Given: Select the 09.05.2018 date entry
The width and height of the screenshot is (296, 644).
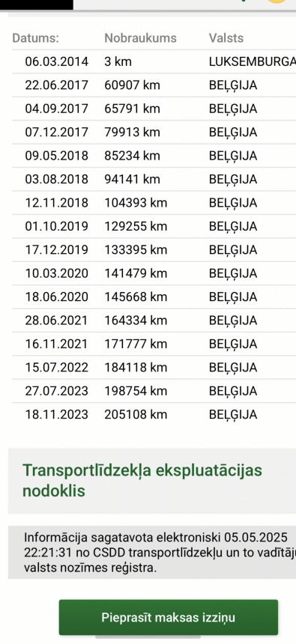Looking at the screenshot, I should (57, 156).
